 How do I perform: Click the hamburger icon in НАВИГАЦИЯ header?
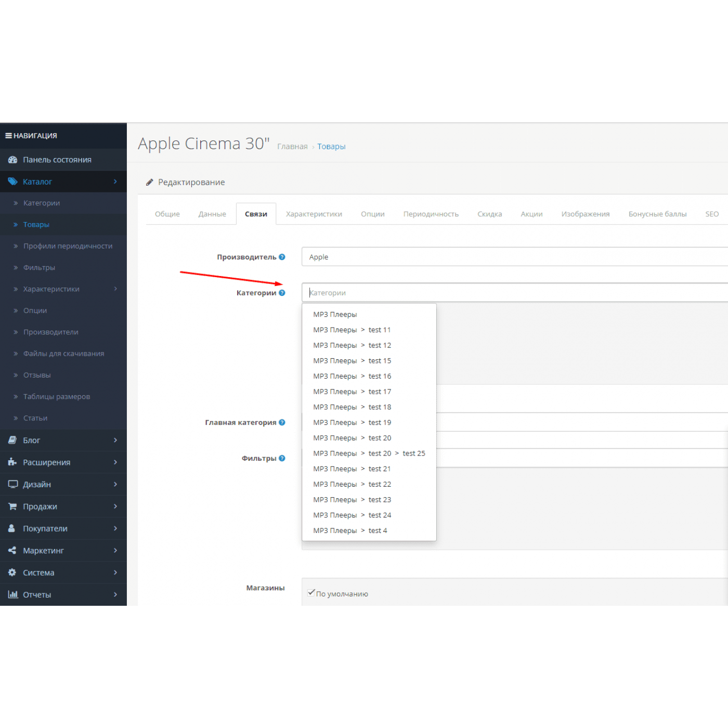8,136
